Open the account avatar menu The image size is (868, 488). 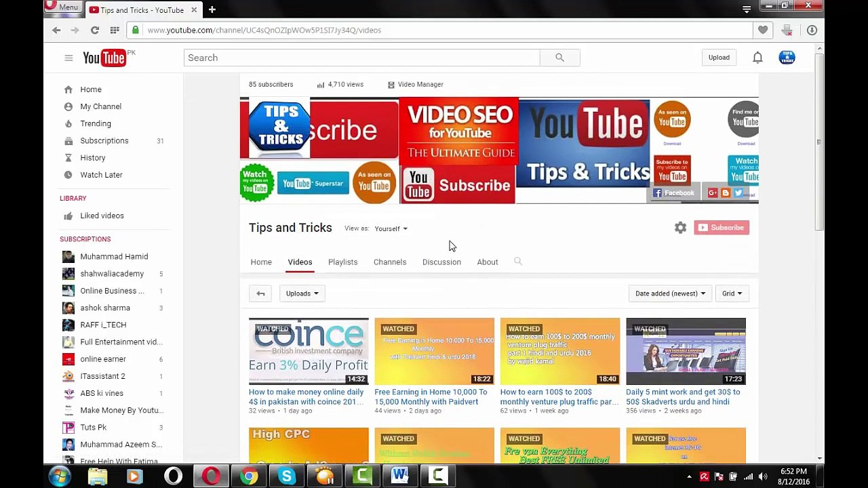[x=787, y=58]
